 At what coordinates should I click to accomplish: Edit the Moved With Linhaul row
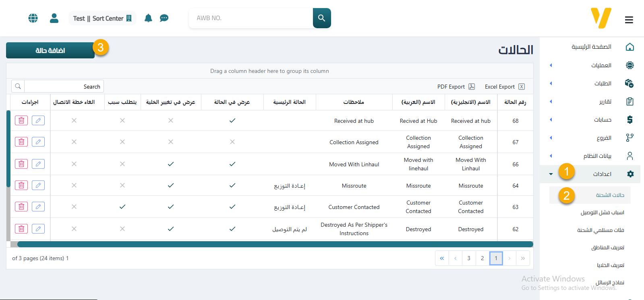pyautogui.click(x=38, y=164)
